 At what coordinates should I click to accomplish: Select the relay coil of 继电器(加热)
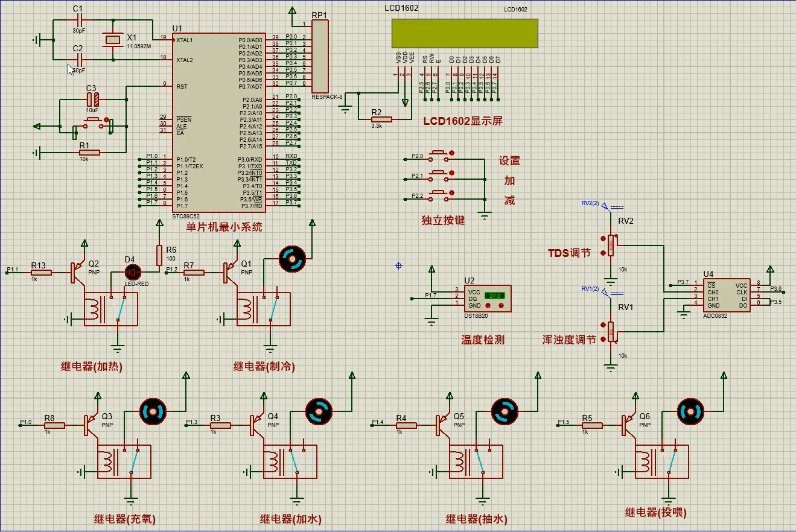tap(95, 310)
